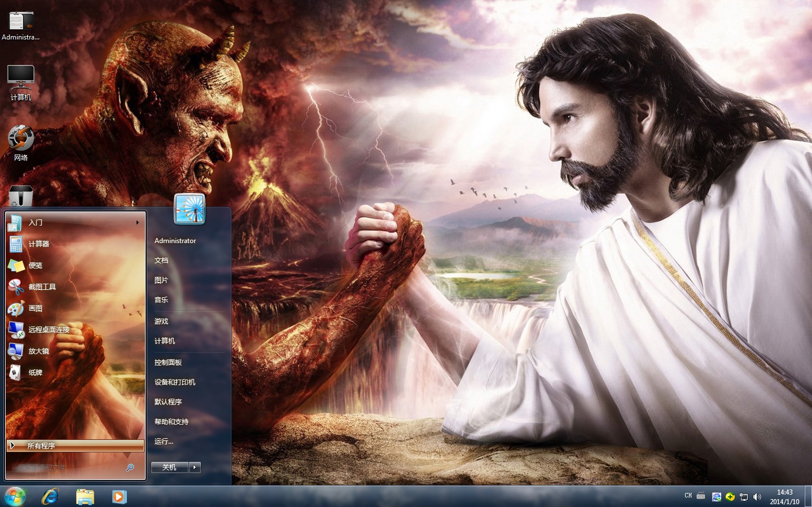The height and width of the screenshot is (507, 812).
Task: Expand 所有程序 all programs list
Action: pyautogui.click(x=76, y=446)
